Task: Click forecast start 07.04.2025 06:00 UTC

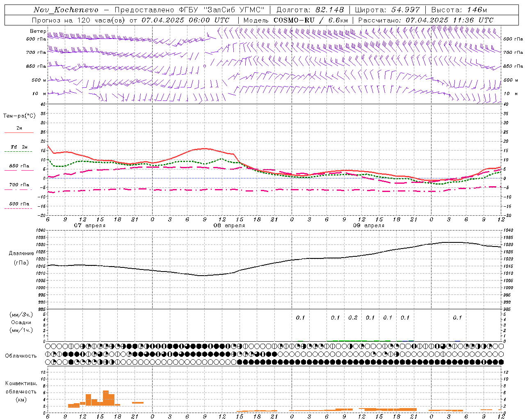Action: click(185, 20)
